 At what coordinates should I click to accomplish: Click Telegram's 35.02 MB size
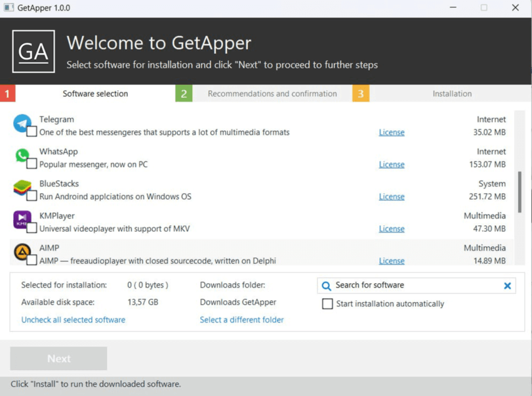coord(489,132)
